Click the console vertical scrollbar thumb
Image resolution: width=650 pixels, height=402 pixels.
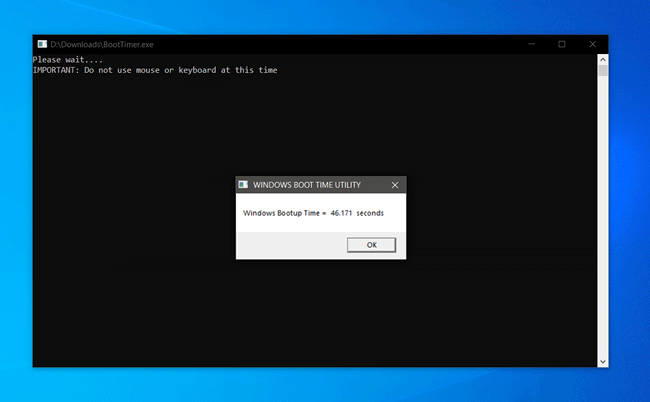[x=603, y=70]
